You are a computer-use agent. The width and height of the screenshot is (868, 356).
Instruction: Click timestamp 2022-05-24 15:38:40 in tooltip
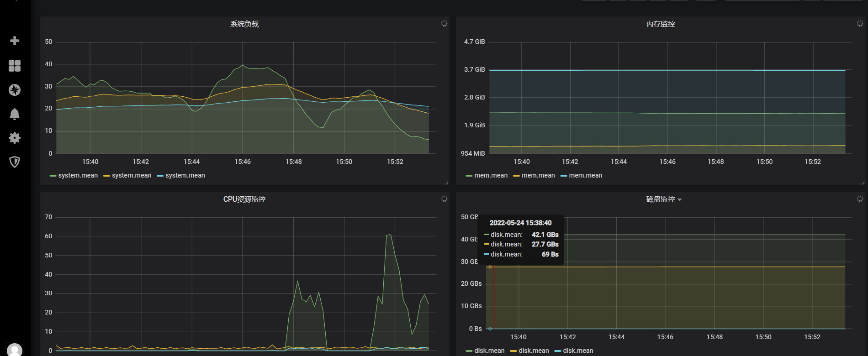520,223
